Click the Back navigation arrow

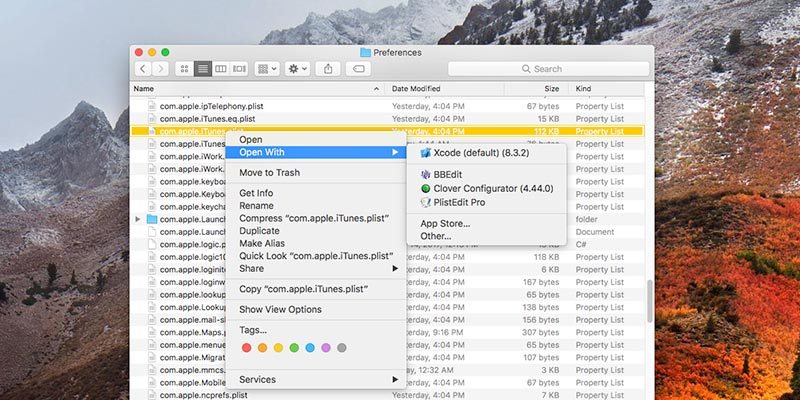point(144,69)
